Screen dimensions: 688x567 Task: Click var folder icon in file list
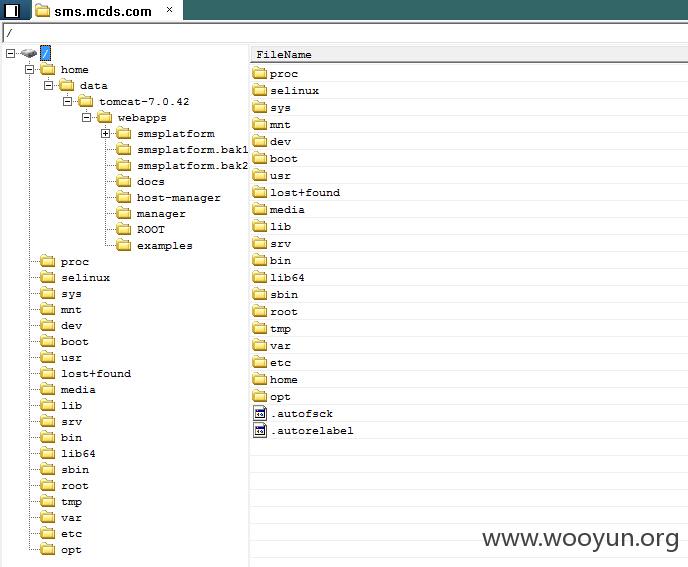click(x=260, y=345)
